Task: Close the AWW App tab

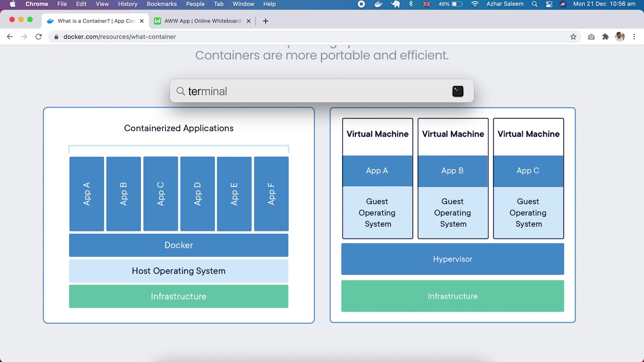Action: tap(249, 21)
